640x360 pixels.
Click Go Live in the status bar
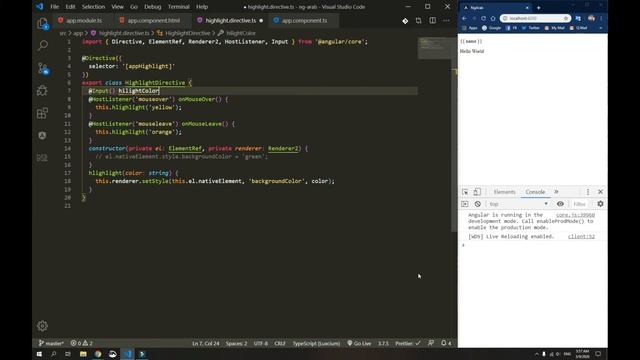coord(359,343)
